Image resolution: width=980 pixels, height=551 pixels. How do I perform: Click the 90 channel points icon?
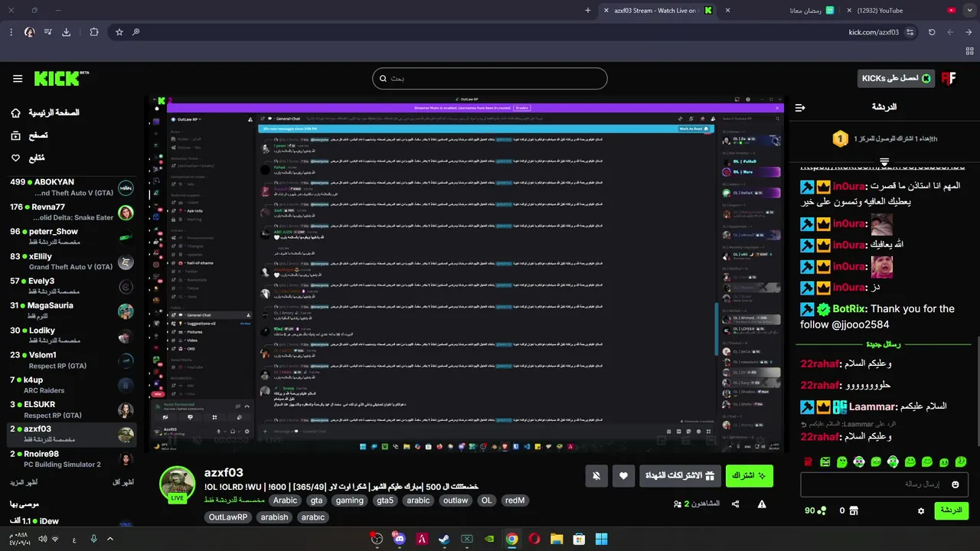pos(822,510)
